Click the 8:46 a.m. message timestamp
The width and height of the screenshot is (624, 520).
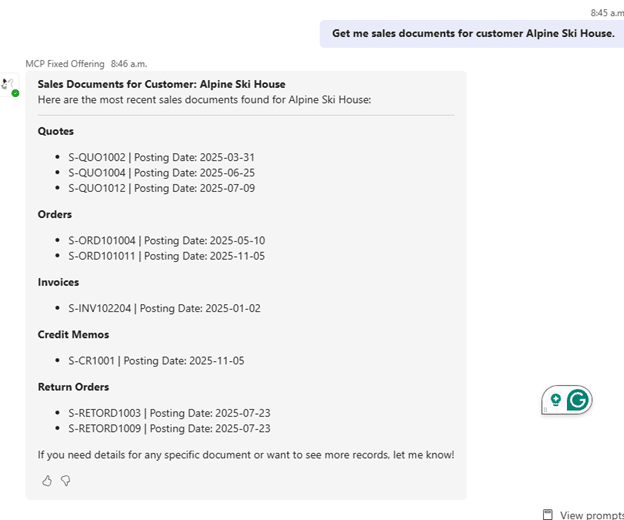[x=129, y=64]
